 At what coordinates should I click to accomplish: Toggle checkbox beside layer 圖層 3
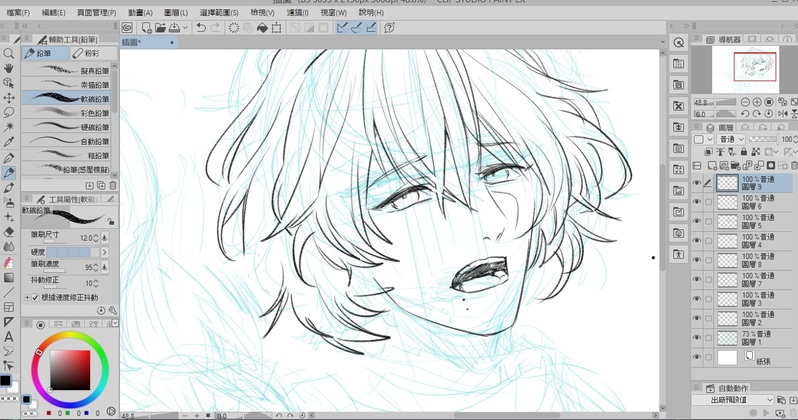pyautogui.click(x=708, y=299)
